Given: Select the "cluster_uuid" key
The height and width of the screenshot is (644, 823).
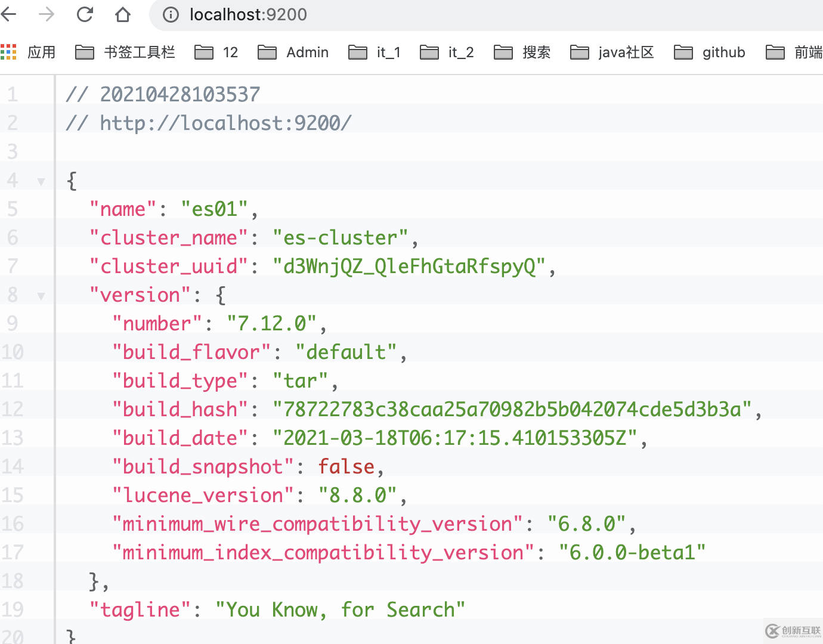Looking at the screenshot, I should (168, 267).
